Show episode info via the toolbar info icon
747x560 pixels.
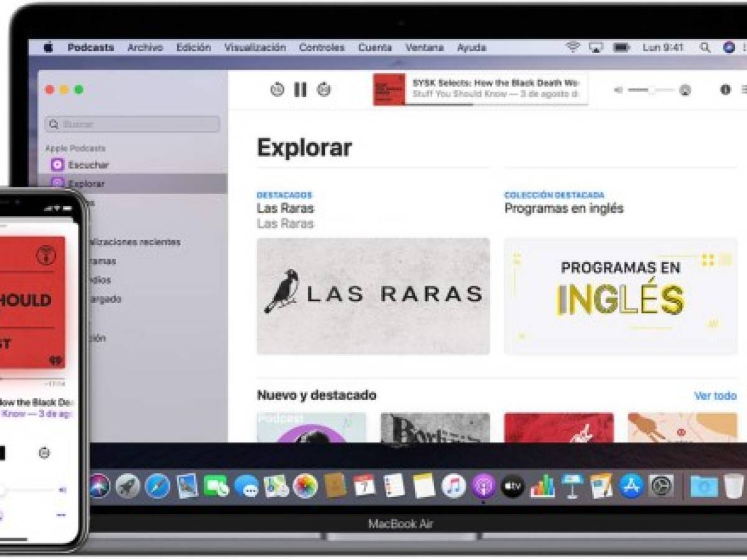click(x=725, y=90)
